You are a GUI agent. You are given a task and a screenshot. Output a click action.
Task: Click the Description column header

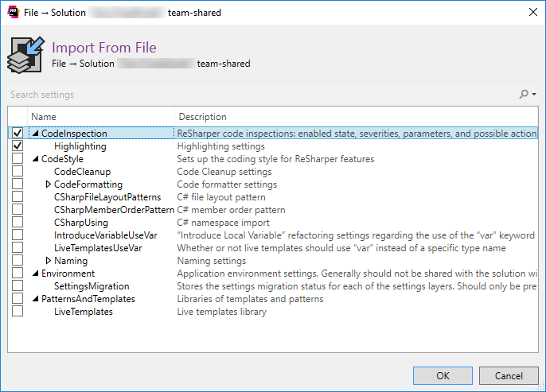[x=357, y=117]
